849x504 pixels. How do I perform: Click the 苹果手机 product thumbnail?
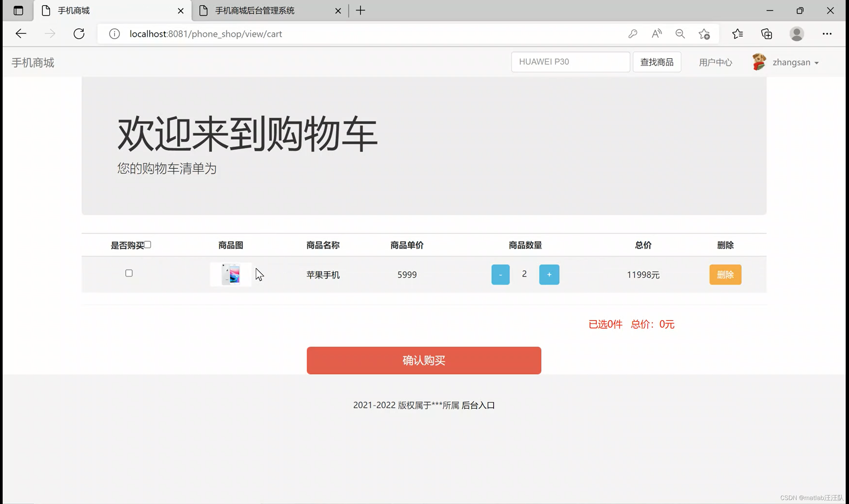230,275
